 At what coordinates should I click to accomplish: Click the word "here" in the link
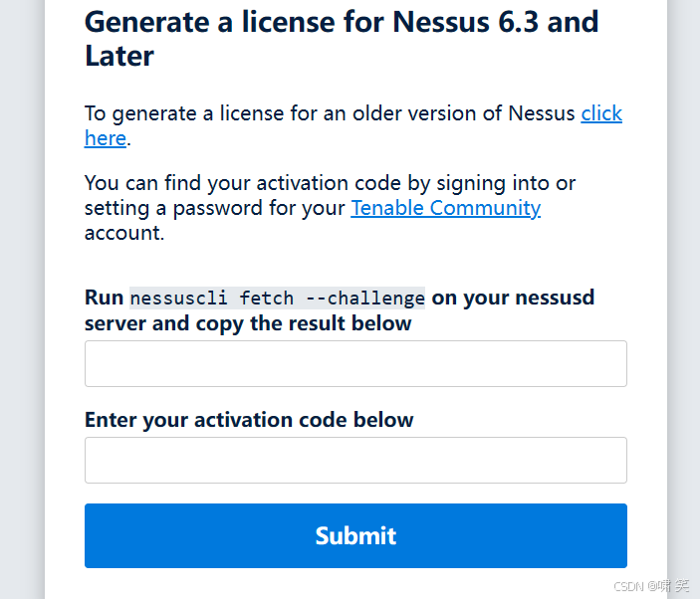pyautogui.click(x=105, y=138)
